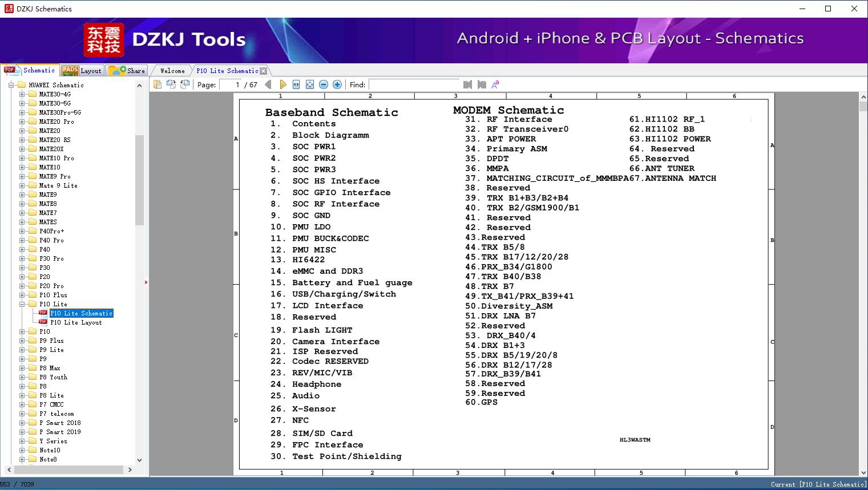Open the Welcome document tab
This screenshot has width=868, height=490.
point(172,71)
